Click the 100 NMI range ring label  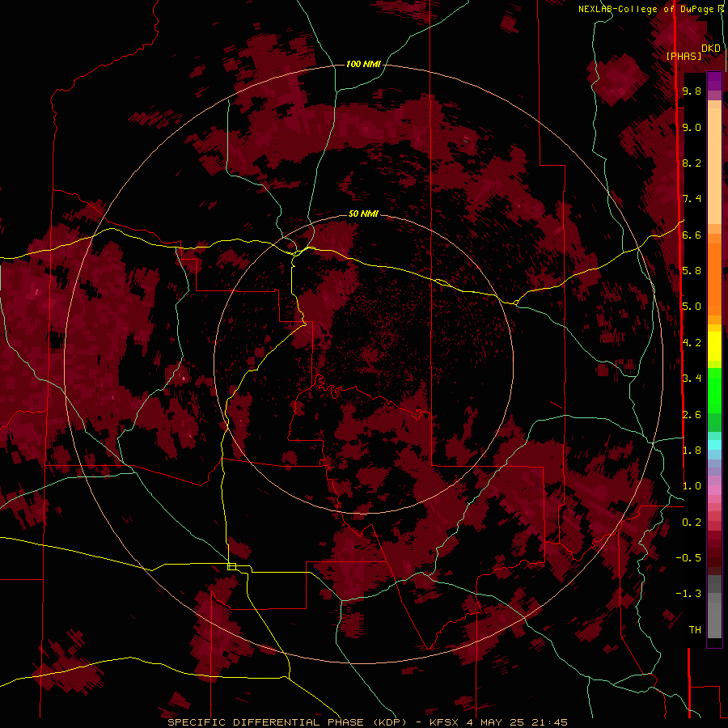tap(363, 64)
